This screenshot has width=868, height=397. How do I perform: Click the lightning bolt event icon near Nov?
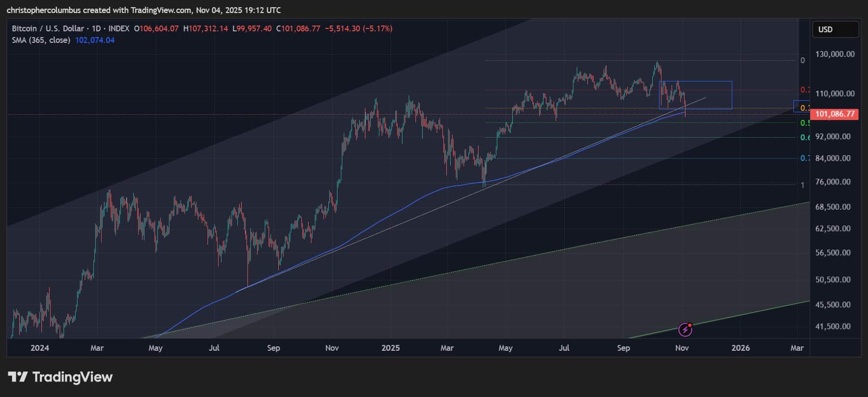point(685,330)
